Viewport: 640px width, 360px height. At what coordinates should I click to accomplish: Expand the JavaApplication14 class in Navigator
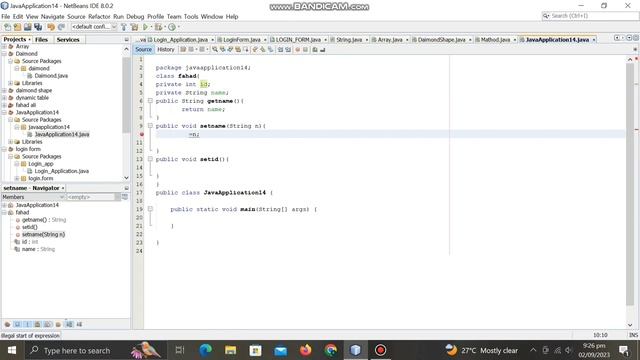pyautogui.click(x=4, y=205)
